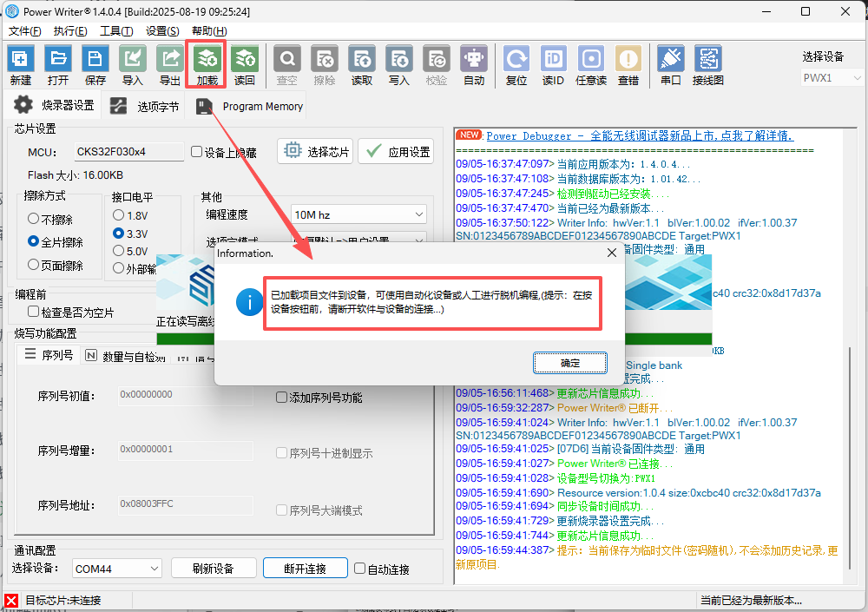Click the 校验 (Verify) toolbar icon
Image resolution: width=868 pixels, height=612 pixels.
[437, 65]
